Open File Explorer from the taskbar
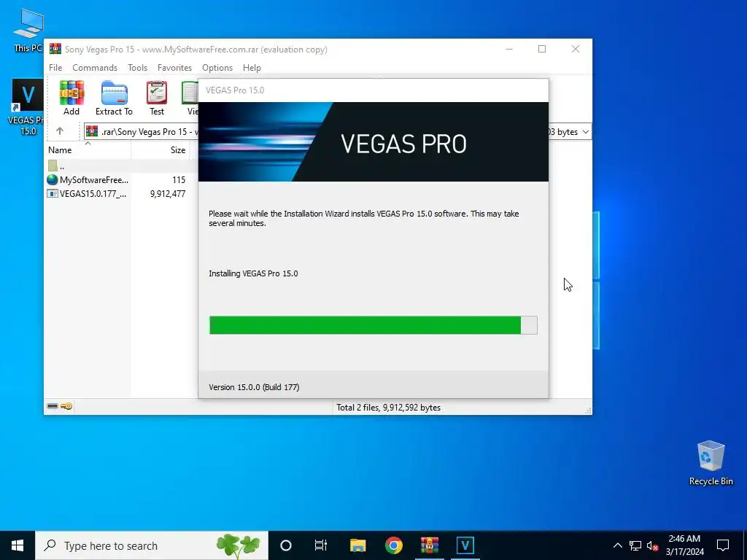Viewport: 747px width, 560px height. pos(357,545)
